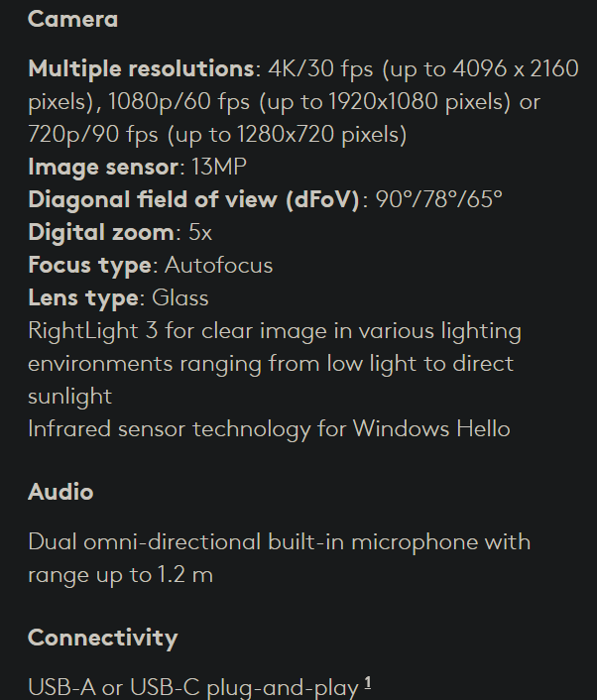The width and height of the screenshot is (597, 700).
Task: Click the Connectivity section heading
Action: coord(102,638)
